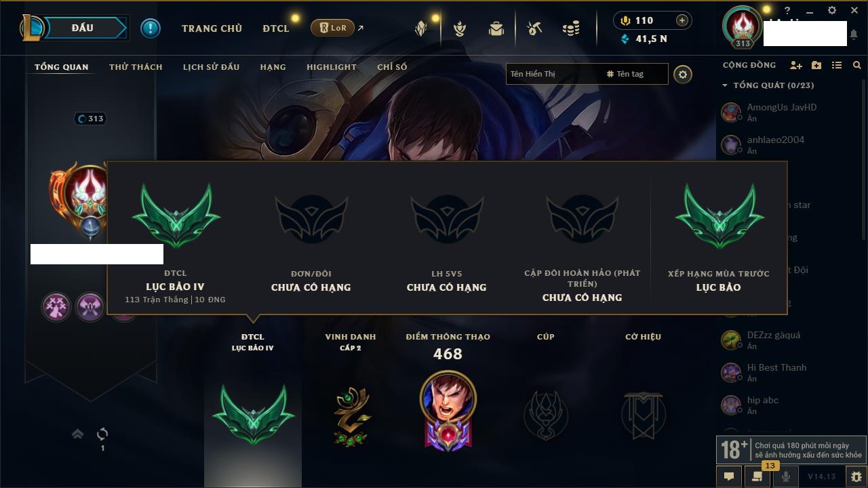868x488 pixels.
Task: Toggle microphone mute button
Action: (786, 476)
